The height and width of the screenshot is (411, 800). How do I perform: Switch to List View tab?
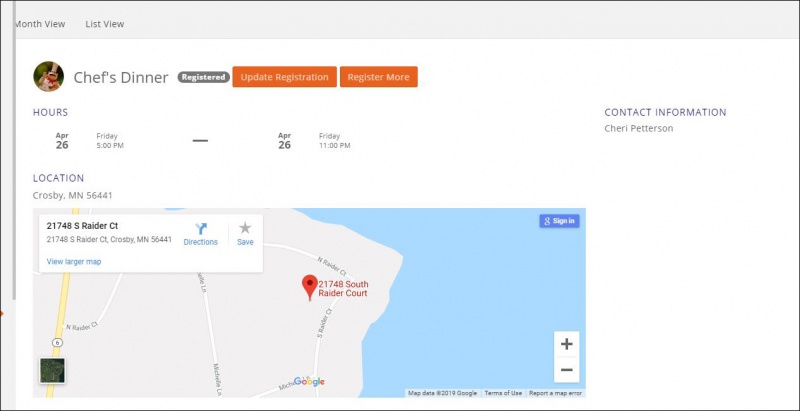pos(105,23)
